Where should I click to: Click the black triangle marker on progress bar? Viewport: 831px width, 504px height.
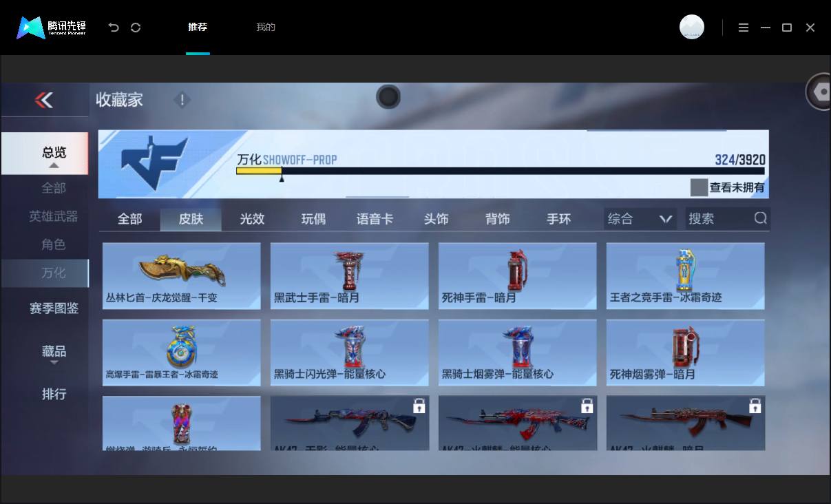point(281,178)
